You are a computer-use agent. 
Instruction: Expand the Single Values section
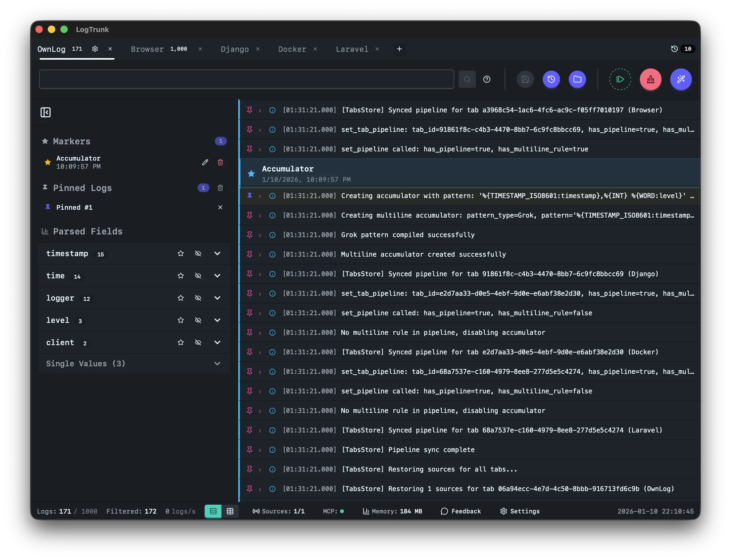click(x=217, y=363)
